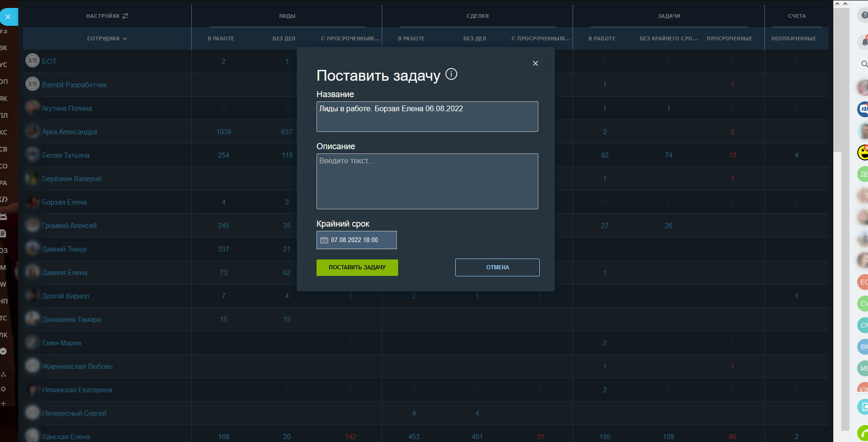Viewport: 868px width, 442px height.
Task: Click into the Описание text area
Action: (x=427, y=181)
